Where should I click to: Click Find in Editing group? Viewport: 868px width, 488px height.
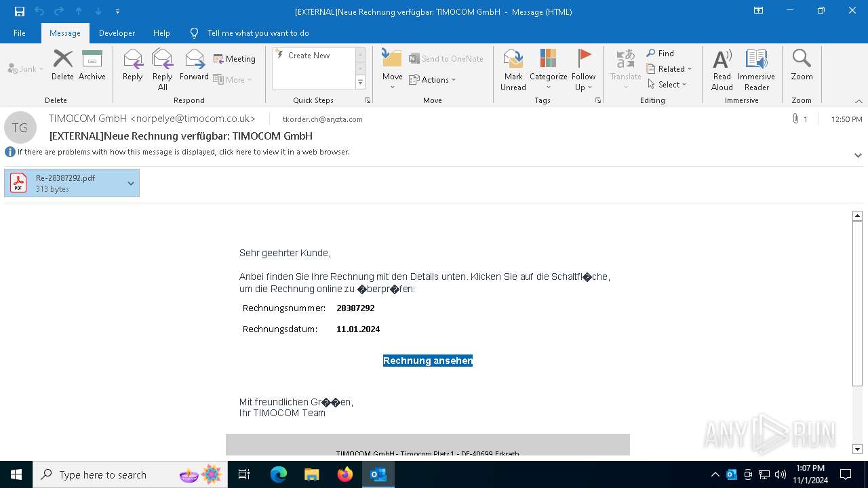[660, 54]
